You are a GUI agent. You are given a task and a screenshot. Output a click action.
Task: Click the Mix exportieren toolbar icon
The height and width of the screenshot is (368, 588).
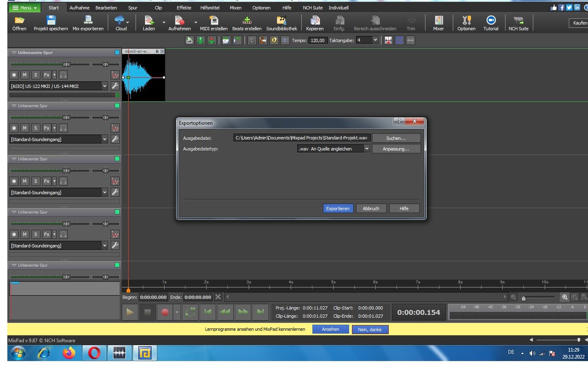pyautogui.click(x=88, y=20)
